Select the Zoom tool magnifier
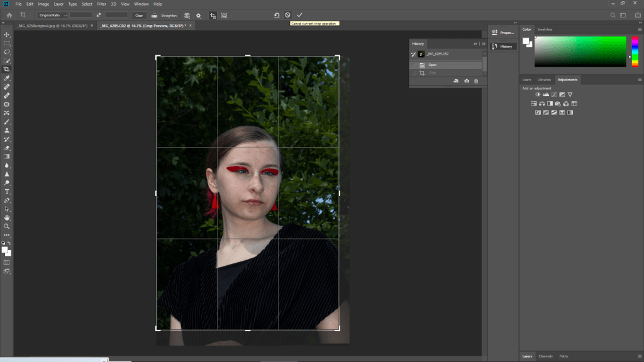Viewport: 644px width, 362px height. pos(7,226)
